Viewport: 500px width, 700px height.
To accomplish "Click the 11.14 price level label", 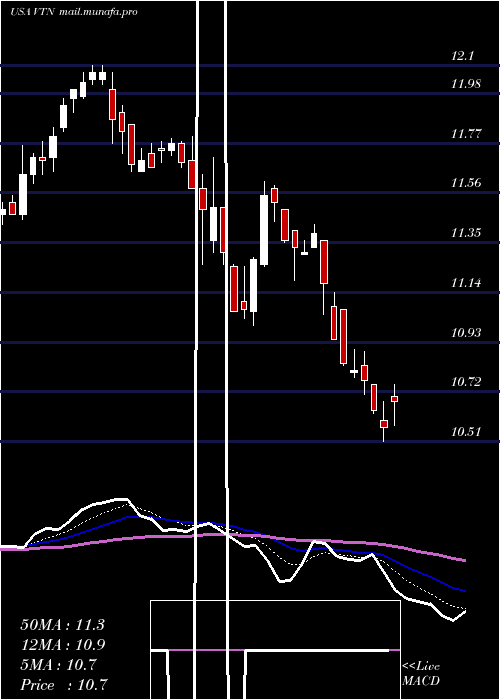I will coord(466,283).
